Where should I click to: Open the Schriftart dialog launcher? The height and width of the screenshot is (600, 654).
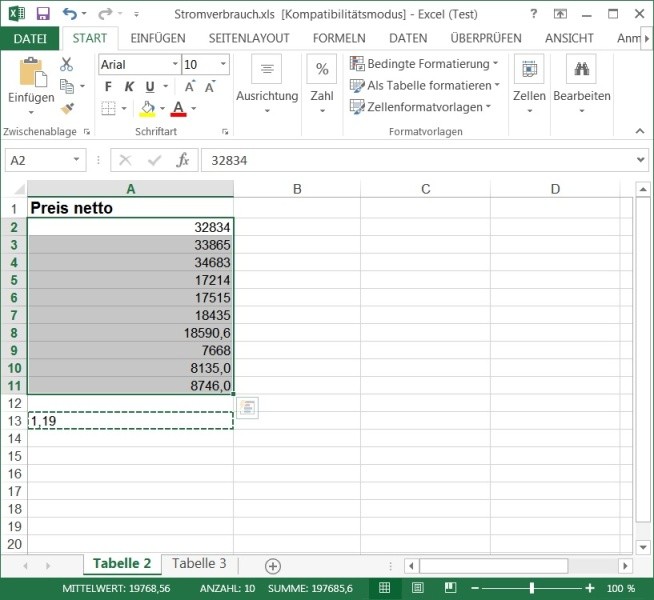[225, 132]
